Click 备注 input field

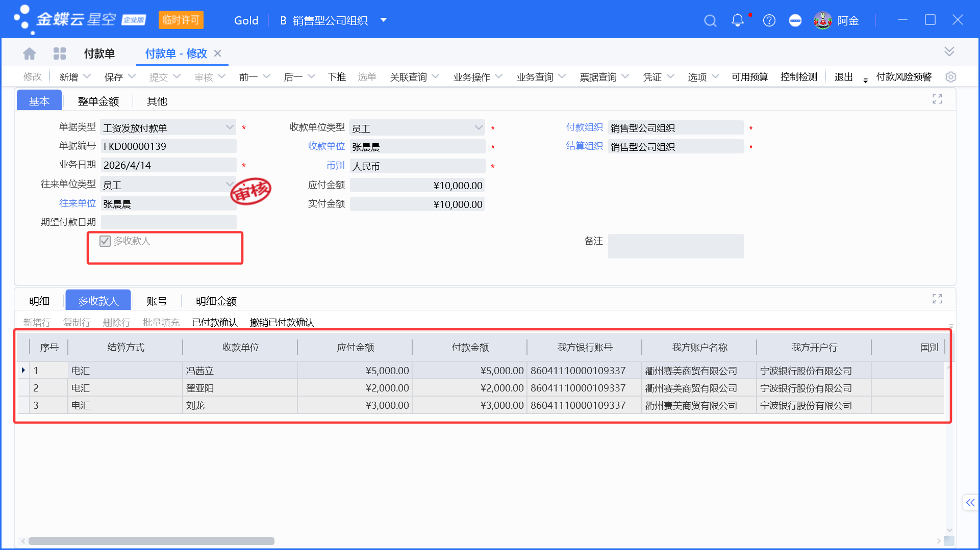(x=675, y=246)
